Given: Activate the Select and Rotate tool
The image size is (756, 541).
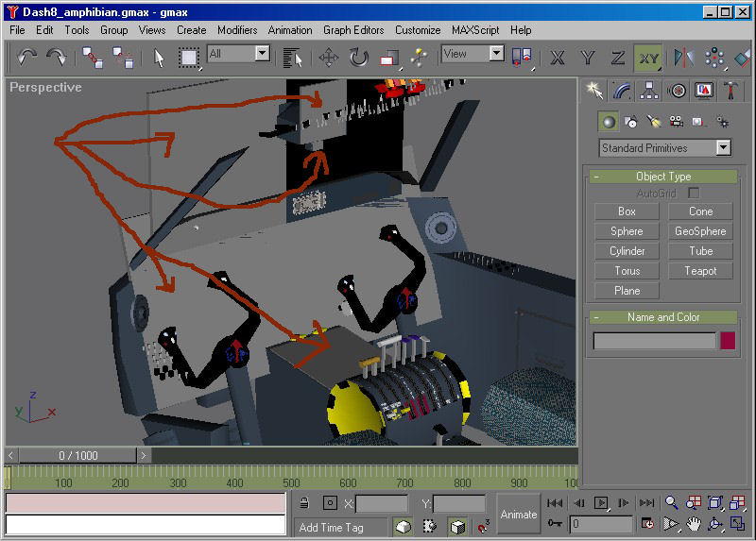Looking at the screenshot, I should (359, 58).
